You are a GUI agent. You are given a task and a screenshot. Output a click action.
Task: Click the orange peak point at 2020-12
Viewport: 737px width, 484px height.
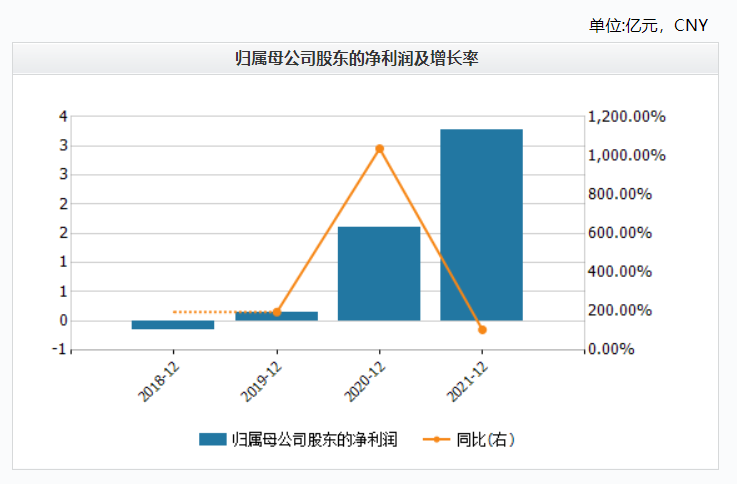[379, 149]
